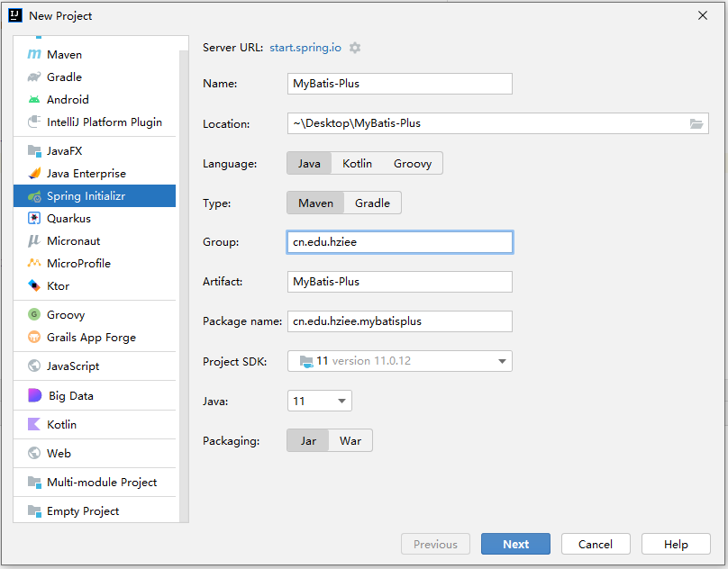Image resolution: width=728 pixels, height=569 pixels.
Task: Choose the Android robot icon
Action: 34,99
